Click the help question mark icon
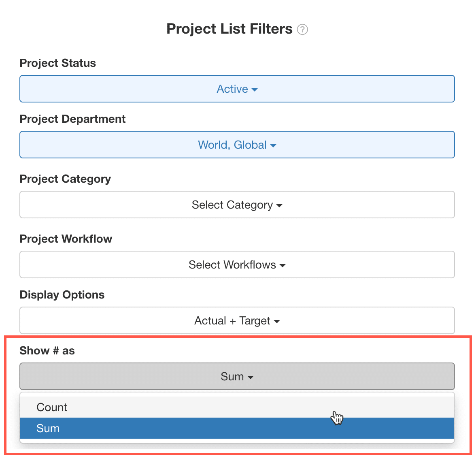This screenshot has height=465, width=476. pyautogui.click(x=302, y=30)
